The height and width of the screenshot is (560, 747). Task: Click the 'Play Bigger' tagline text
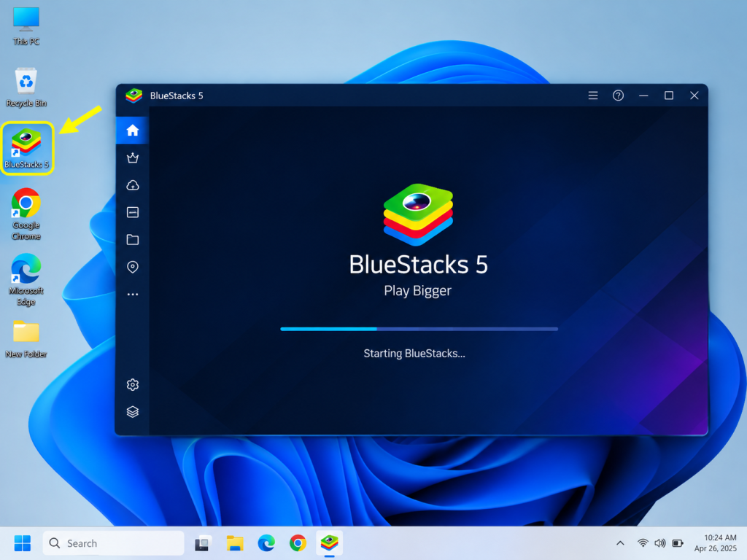(x=417, y=290)
